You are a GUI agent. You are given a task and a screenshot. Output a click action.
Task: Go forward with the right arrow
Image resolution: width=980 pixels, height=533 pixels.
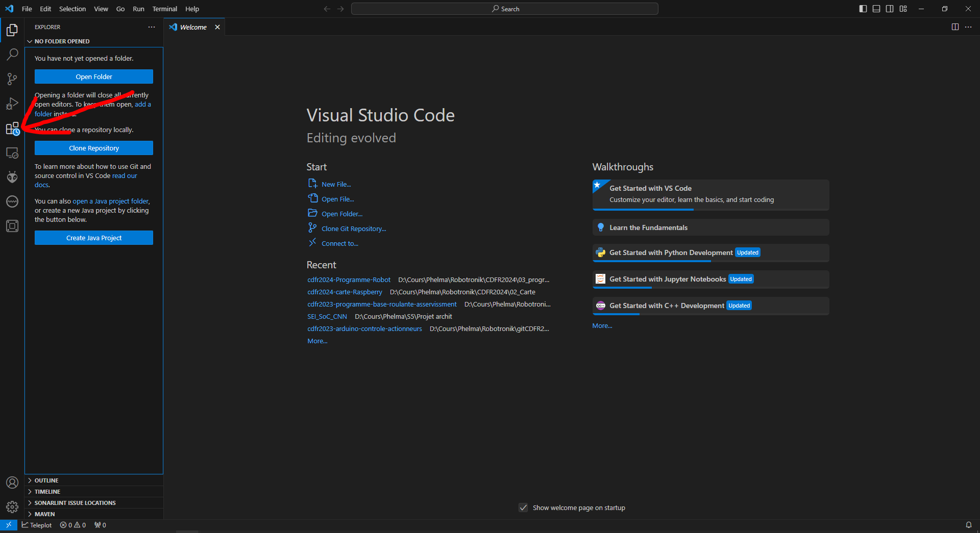[340, 9]
